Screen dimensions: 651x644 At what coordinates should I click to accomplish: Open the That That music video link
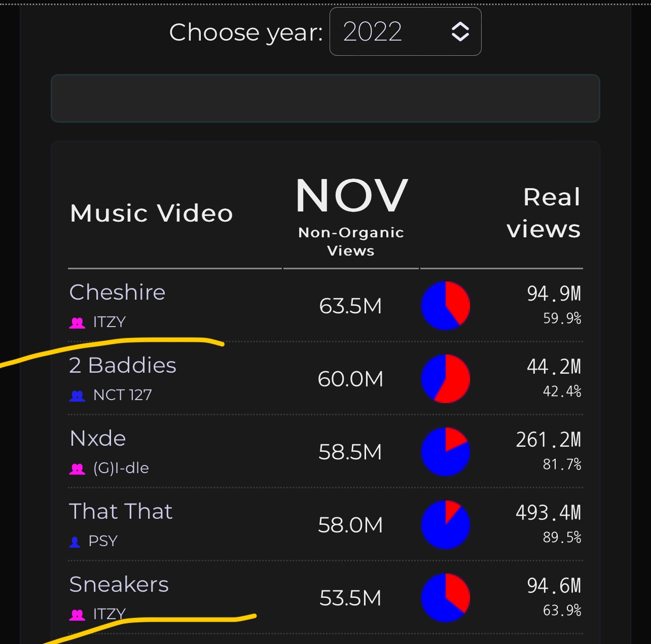(121, 512)
